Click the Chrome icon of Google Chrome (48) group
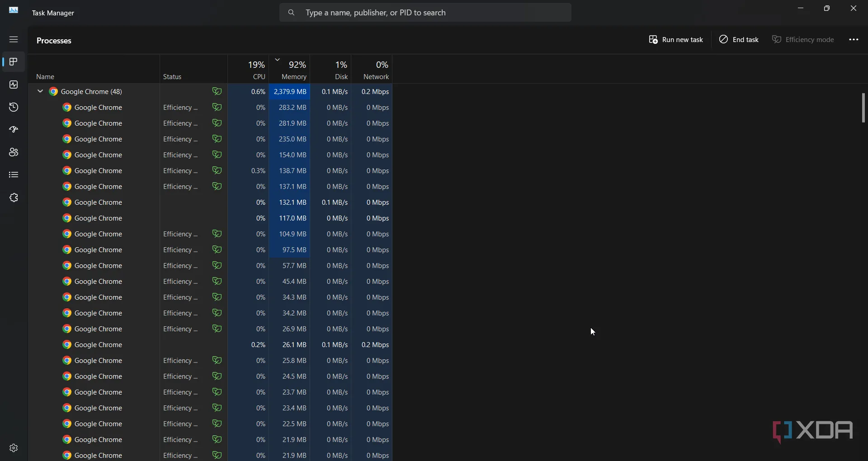The width and height of the screenshot is (868, 461). 53,91
